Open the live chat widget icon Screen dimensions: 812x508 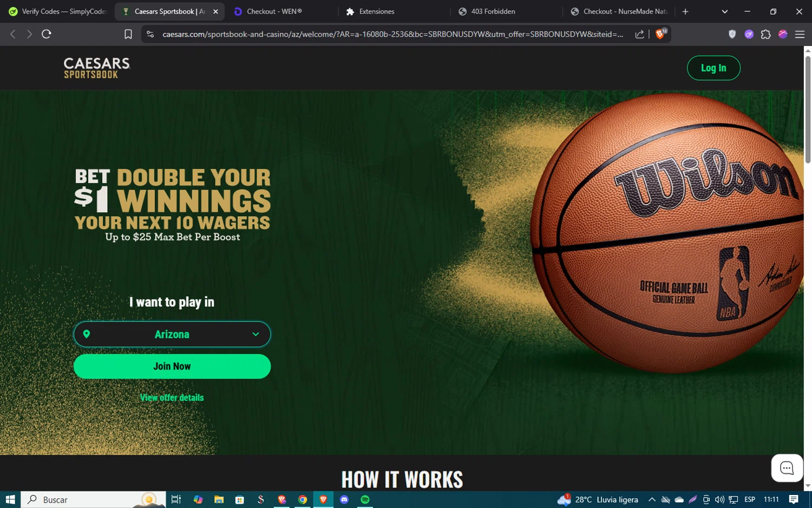point(787,468)
